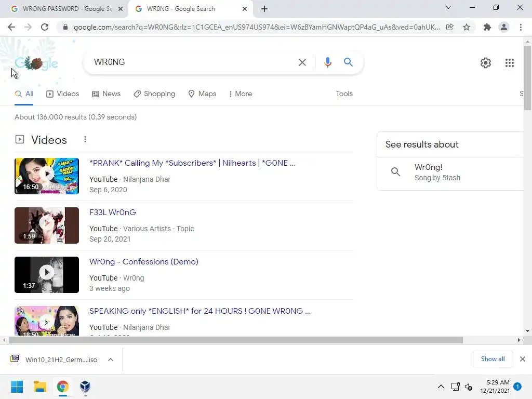Open File Explorer from taskbar
The width and height of the screenshot is (532, 399).
(39, 387)
